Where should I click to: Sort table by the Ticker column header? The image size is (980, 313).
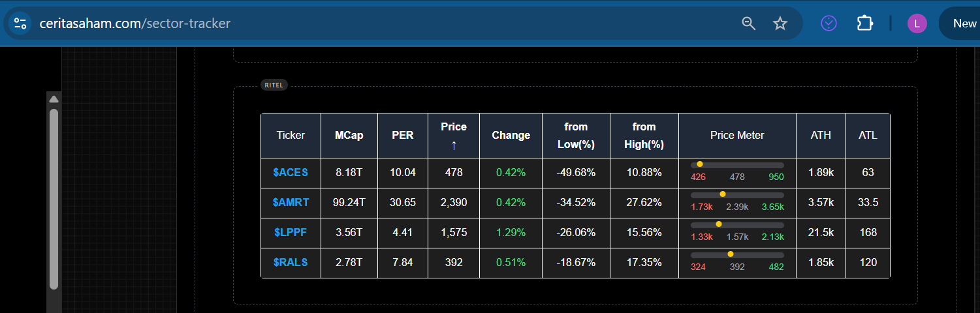tap(291, 136)
